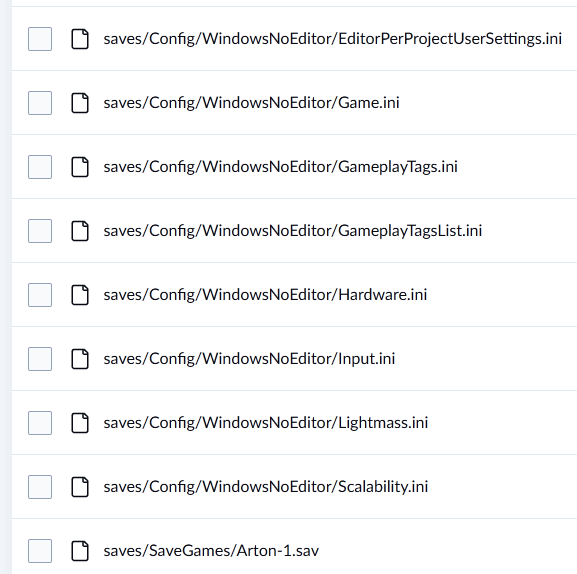Toggle the checkbox for Arton-1.sav

pos(40,551)
